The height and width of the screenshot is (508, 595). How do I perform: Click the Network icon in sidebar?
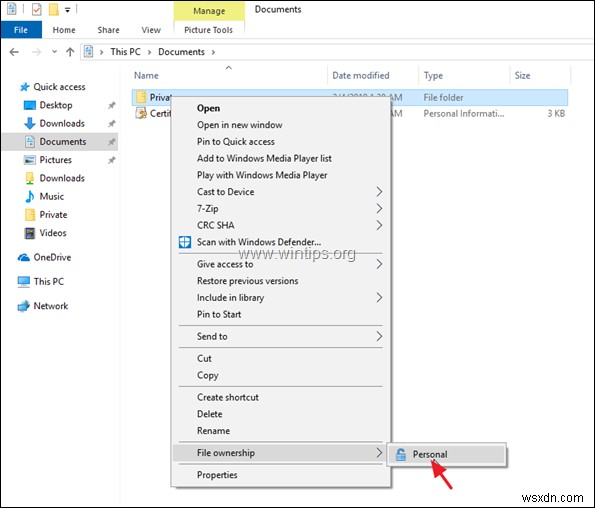pos(24,306)
